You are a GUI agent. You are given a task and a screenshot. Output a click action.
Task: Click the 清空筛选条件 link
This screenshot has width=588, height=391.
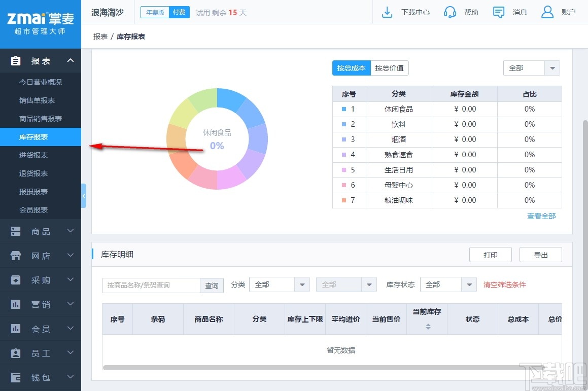[504, 285]
